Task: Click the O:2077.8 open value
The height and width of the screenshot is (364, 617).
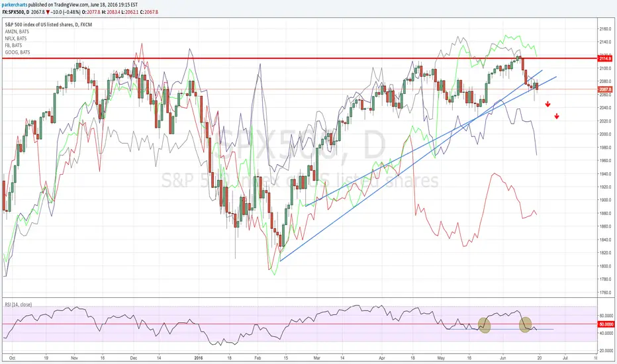Action: (x=91, y=12)
